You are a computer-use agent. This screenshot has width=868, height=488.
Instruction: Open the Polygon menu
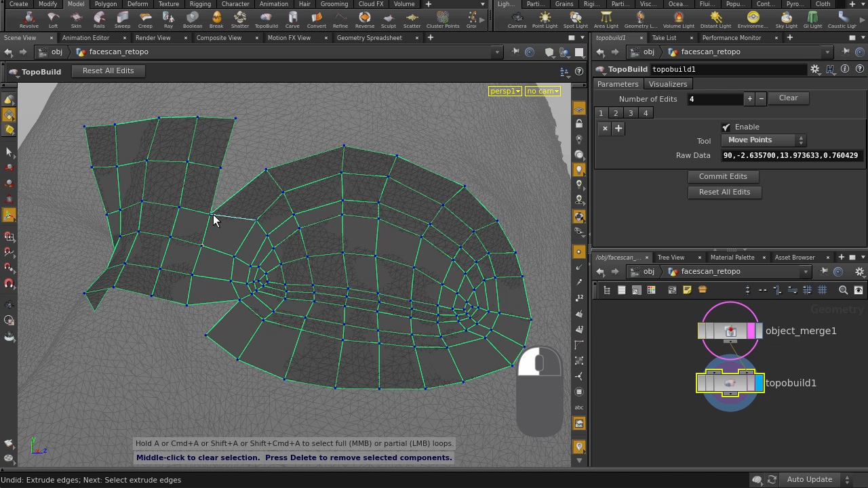pyautogui.click(x=105, y=4)
